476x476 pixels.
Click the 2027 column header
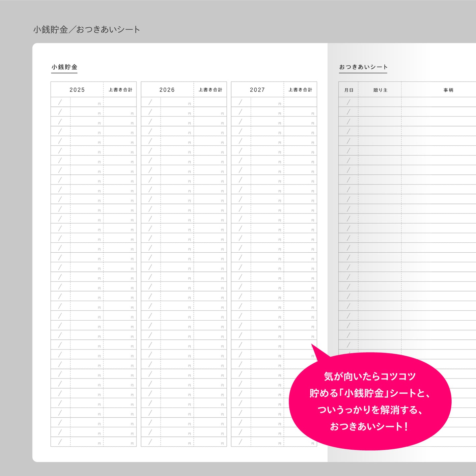257,90
